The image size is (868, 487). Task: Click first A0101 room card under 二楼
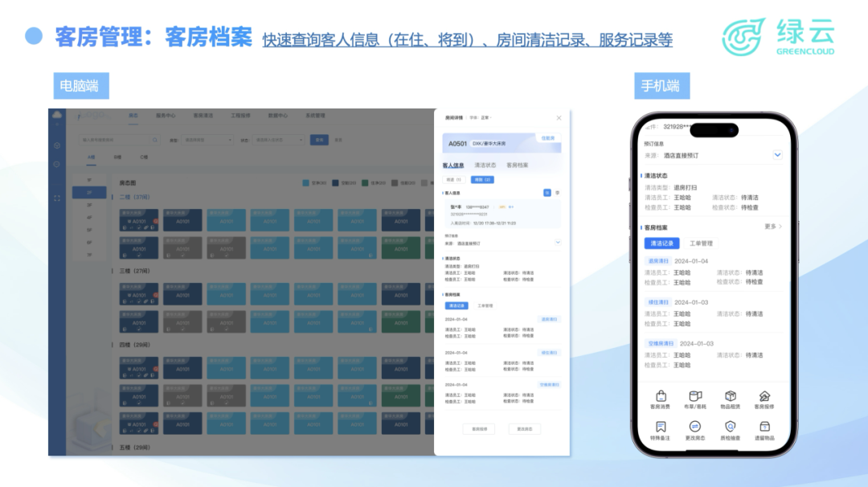click(x=139, y=219)
